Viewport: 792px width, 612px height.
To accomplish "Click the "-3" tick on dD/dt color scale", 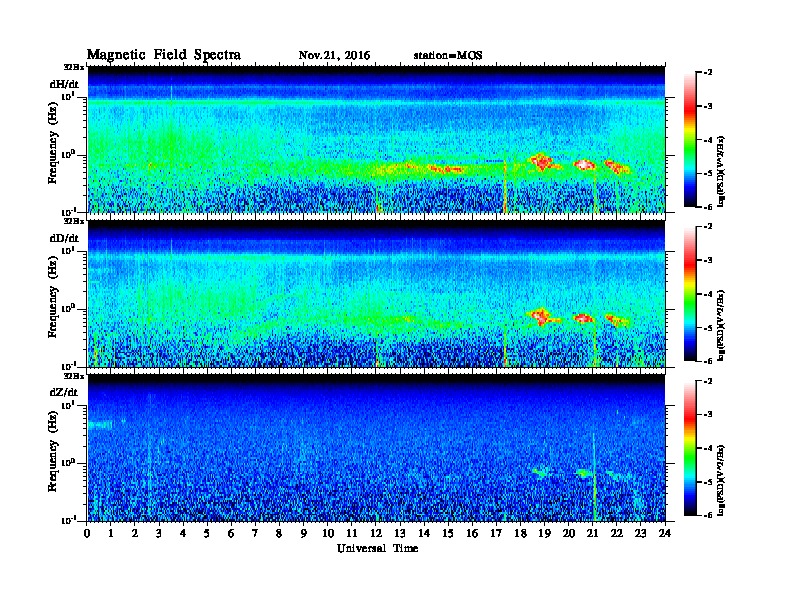I will [707, 260].
